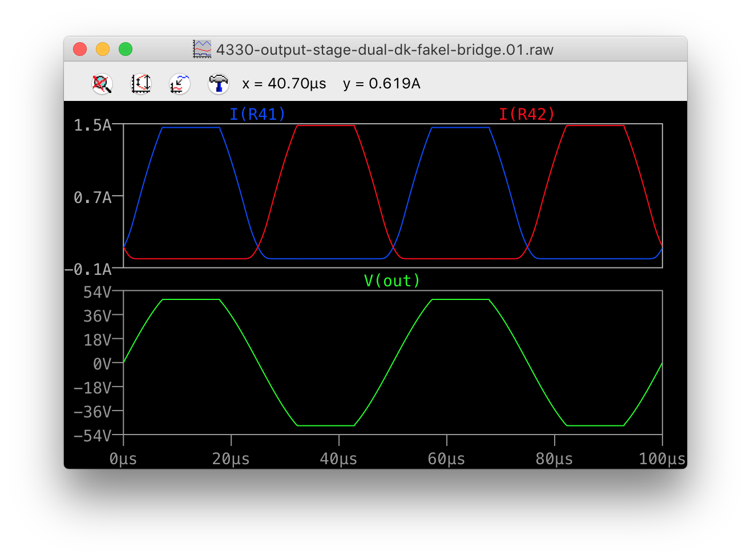Click the -36V axis label
Screen dimensions: 751x560
(x=92, y=412)
